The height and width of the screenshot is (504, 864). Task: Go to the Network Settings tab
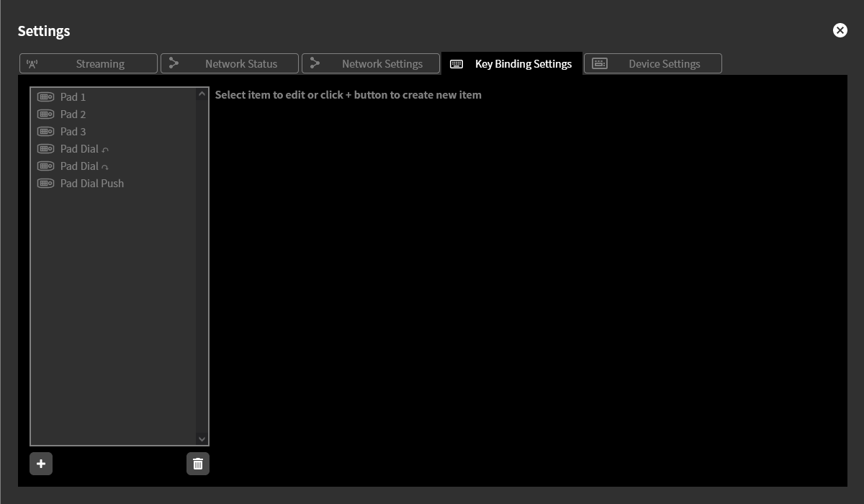pyautogui.click(x=370, y=63)
